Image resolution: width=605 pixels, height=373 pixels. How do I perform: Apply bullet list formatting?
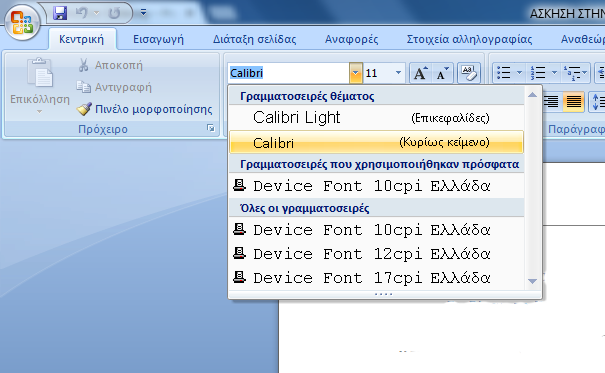pos(504,73)
